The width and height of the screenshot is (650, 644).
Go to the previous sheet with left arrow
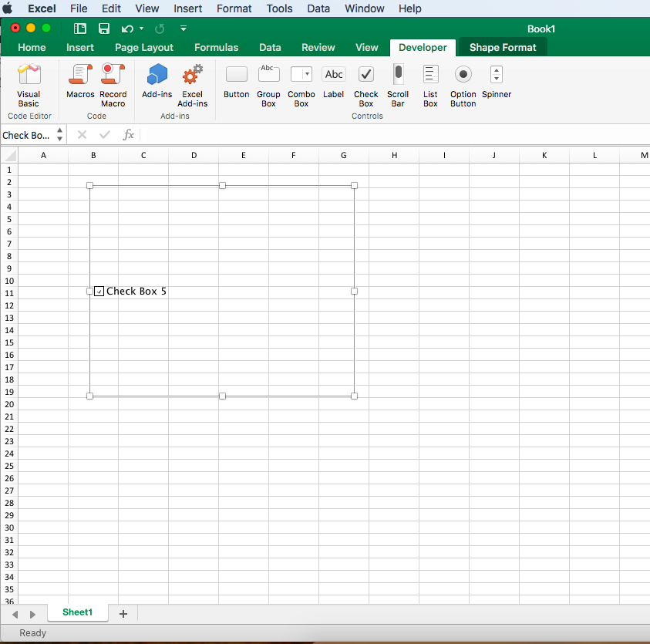coord(15,614)
